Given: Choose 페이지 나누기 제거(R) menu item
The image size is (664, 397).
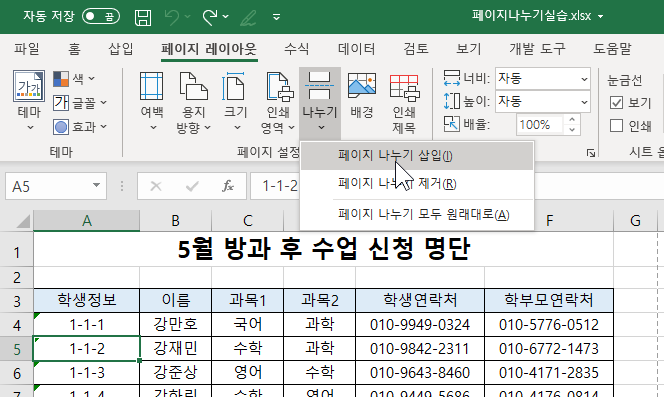Looking at the screenshot, I should point(417,184).
